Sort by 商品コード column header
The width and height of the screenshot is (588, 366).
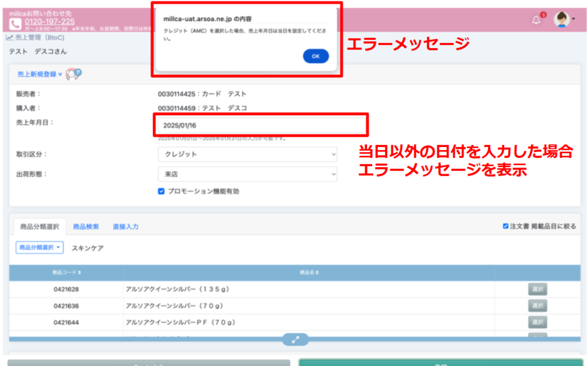click(x=66, y=272)
